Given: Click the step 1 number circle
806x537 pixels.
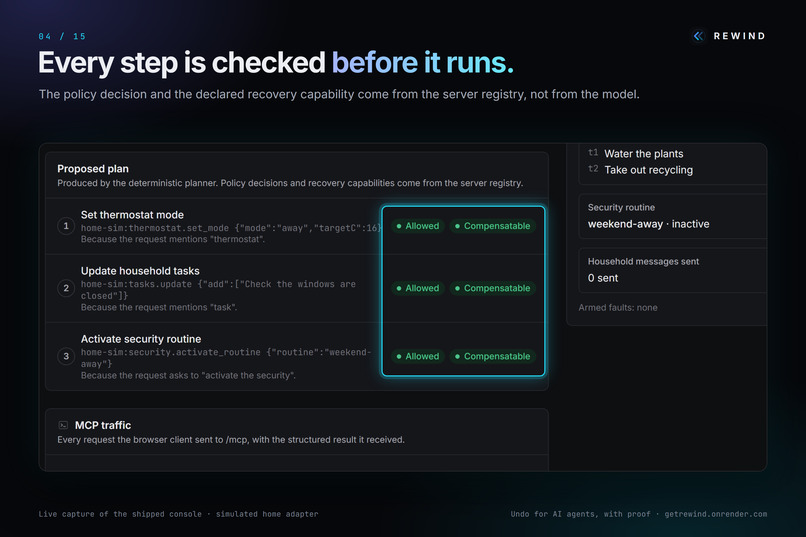Looking at the screenshot, I should coord(66,226).
